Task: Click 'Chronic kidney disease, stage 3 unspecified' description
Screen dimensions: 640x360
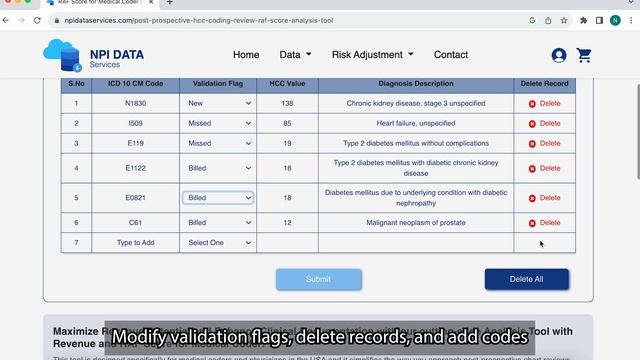Action: coord(416,103)
